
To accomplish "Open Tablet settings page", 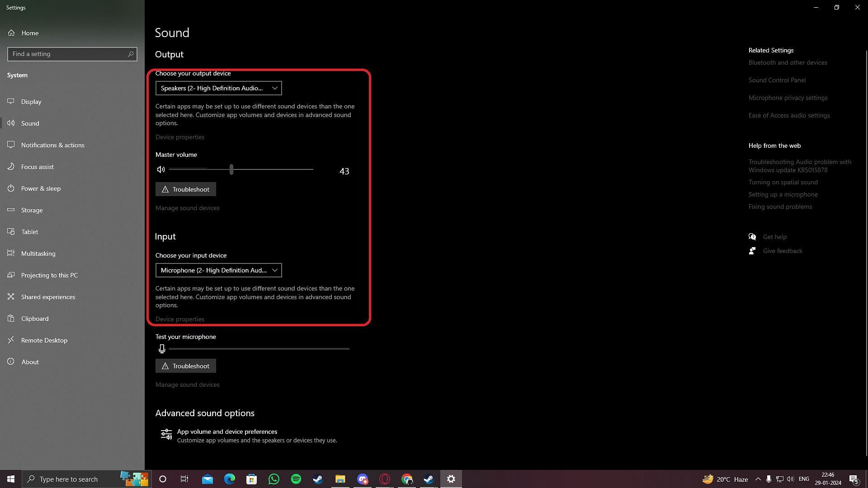I will 72,232.
